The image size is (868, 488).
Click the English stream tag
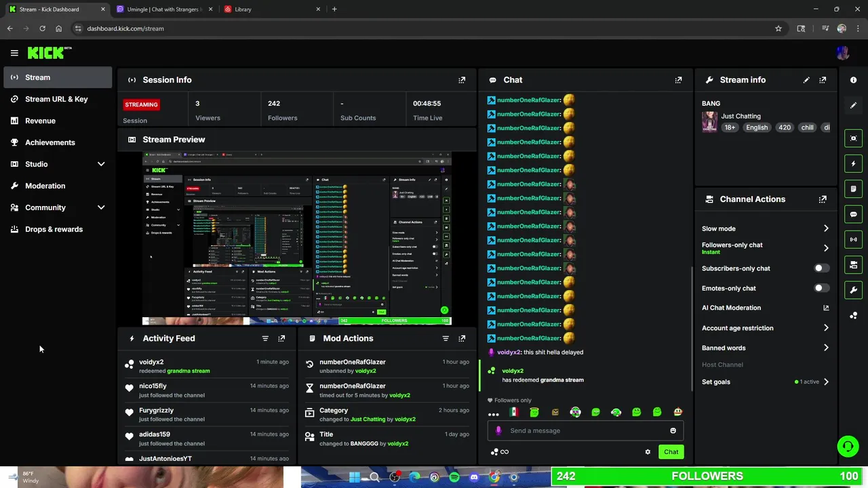coord(757,127)
